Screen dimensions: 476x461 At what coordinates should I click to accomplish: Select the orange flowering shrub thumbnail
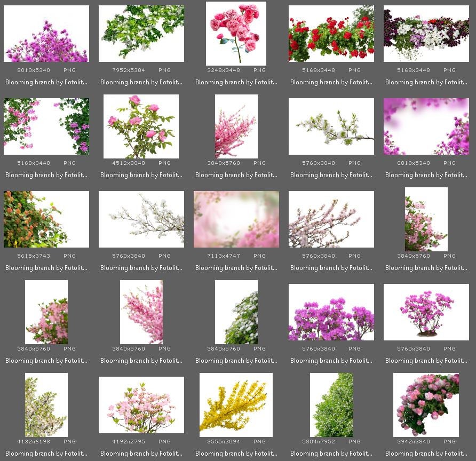click(46, 219)
